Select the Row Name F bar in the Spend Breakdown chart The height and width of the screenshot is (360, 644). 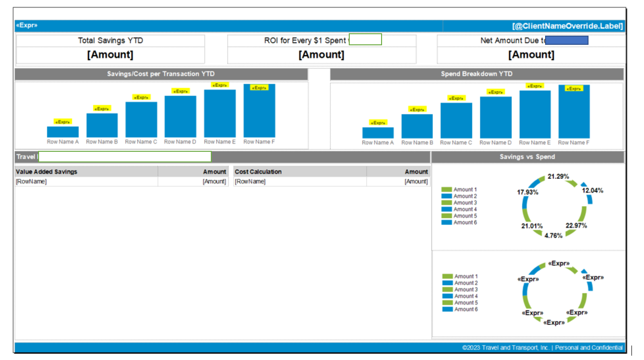(574, 112)
